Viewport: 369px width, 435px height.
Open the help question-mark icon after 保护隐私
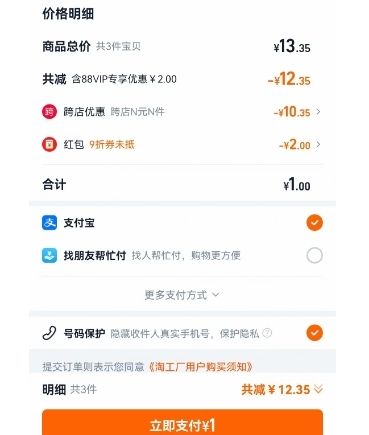click(x=267, y=333)
